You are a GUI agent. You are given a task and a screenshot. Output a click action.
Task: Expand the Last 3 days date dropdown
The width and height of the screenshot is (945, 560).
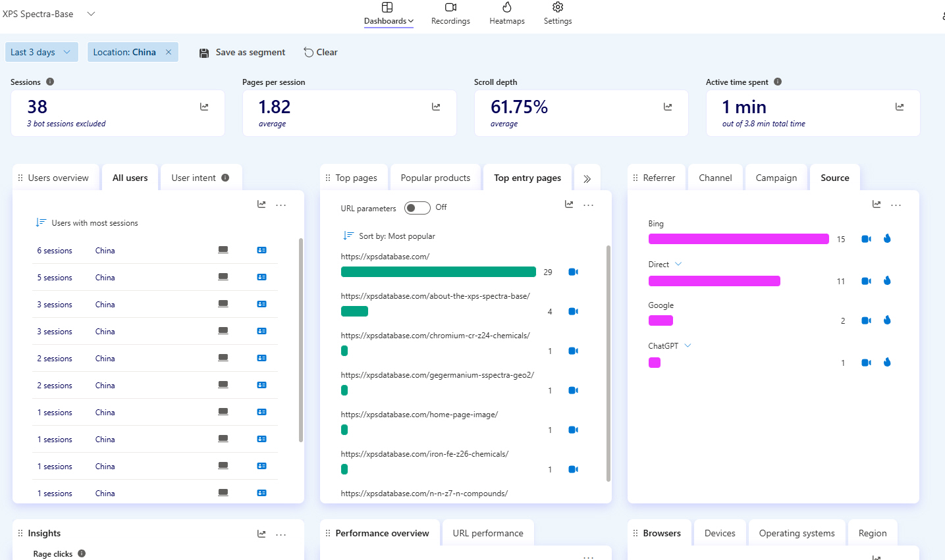[x=67, y=52]
